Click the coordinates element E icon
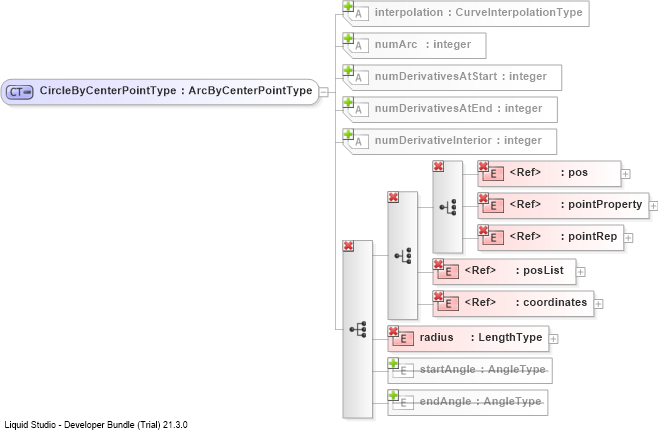Screen dimensions: 658x430 (448, 304)
